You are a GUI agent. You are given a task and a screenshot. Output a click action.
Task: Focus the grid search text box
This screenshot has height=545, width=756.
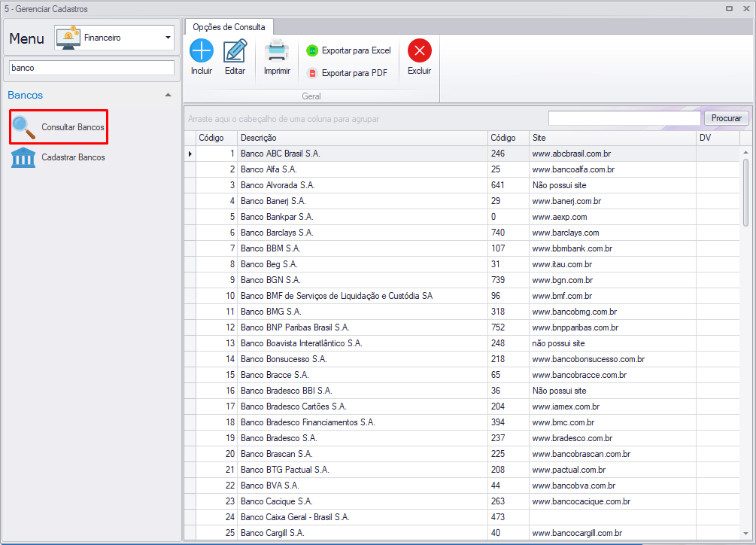[624, 118]
